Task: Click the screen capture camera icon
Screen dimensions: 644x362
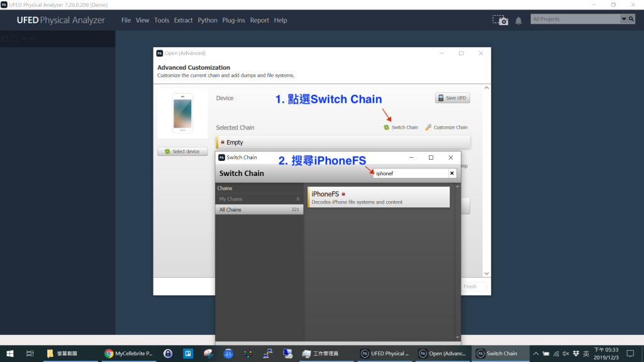Action: [500, 20]
